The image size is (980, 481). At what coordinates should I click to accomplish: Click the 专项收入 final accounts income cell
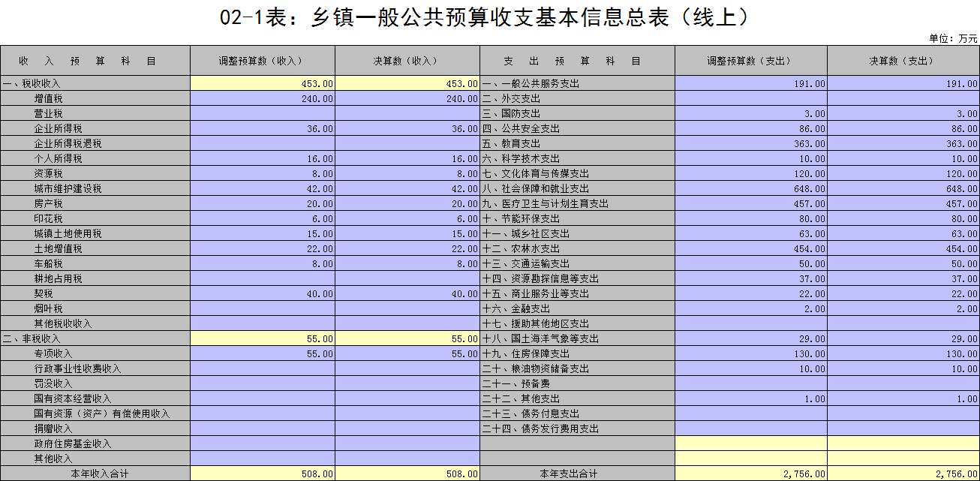point(407,353)
